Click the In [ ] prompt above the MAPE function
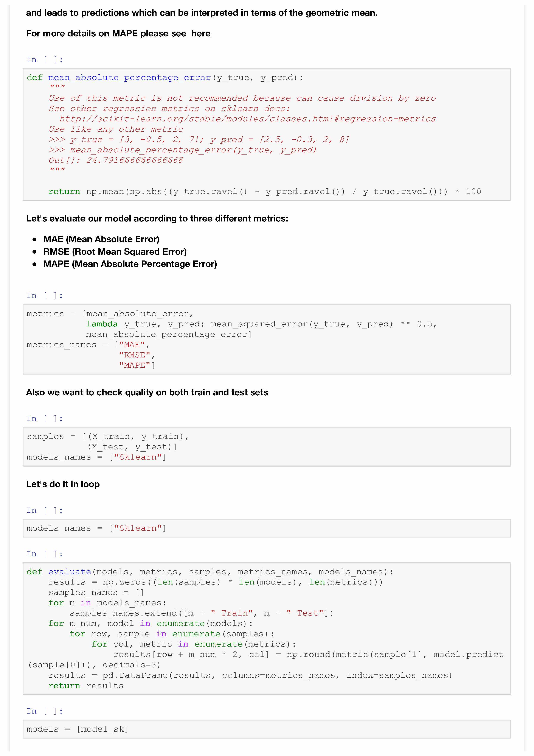Image resolution: width=534 pixels, height=756 pixels. (45, 60)
